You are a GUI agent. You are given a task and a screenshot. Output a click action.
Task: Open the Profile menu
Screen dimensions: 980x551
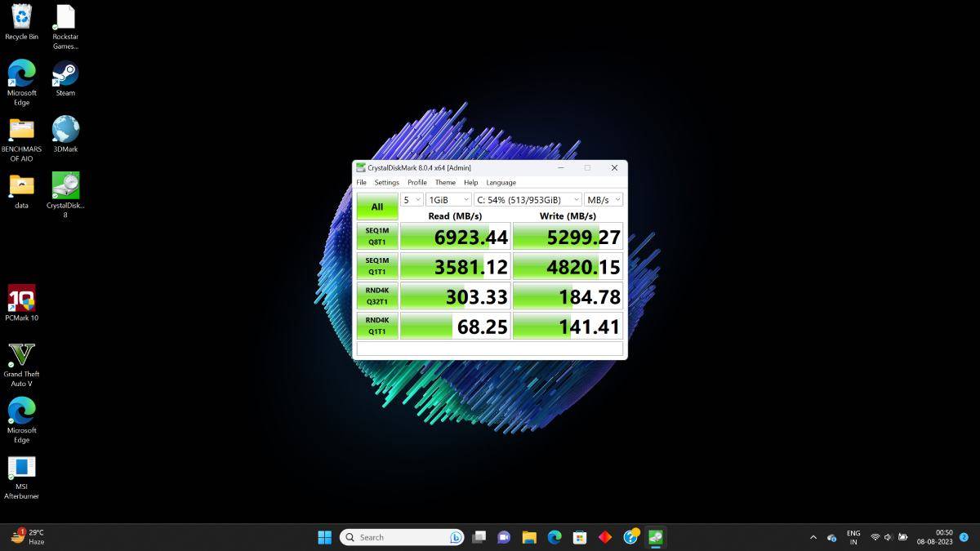pos(417,183)
